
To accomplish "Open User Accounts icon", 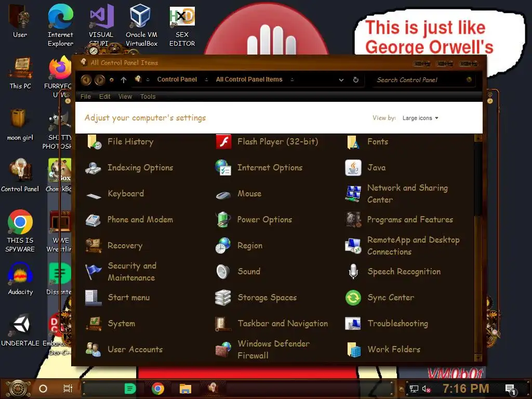I will (x=94, y=350).
